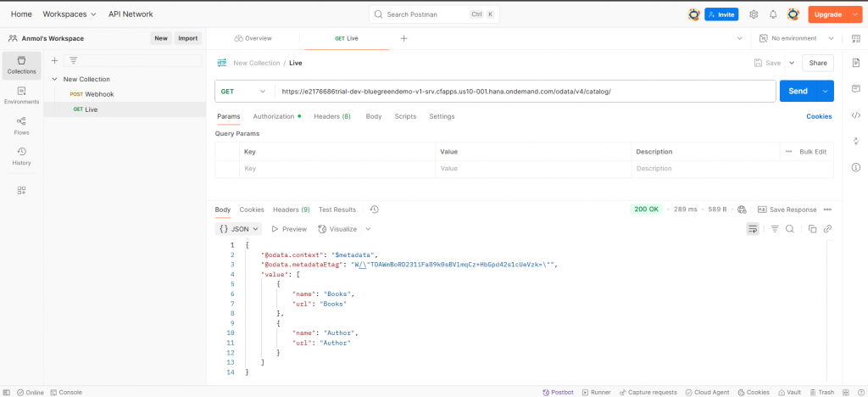Open the No environment selector
Screen dimensions: 868x397
pyautogui.click(x=797, y=38)
